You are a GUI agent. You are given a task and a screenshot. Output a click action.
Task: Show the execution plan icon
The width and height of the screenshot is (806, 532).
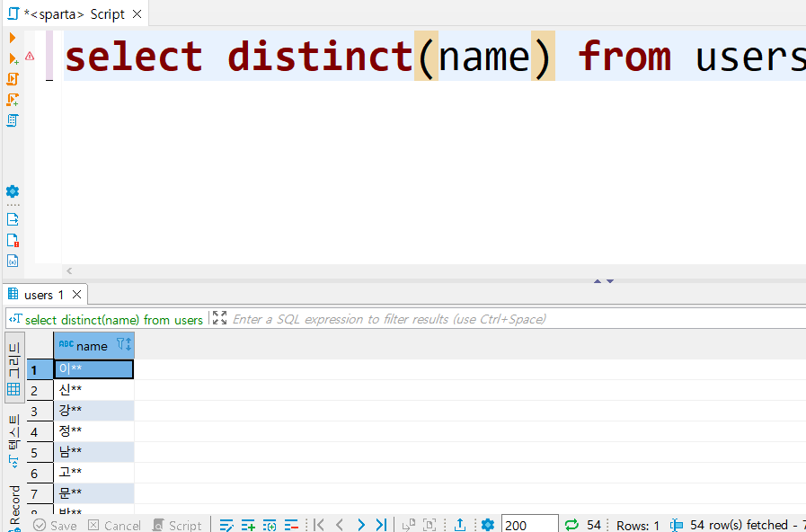(x=13, y=120)
